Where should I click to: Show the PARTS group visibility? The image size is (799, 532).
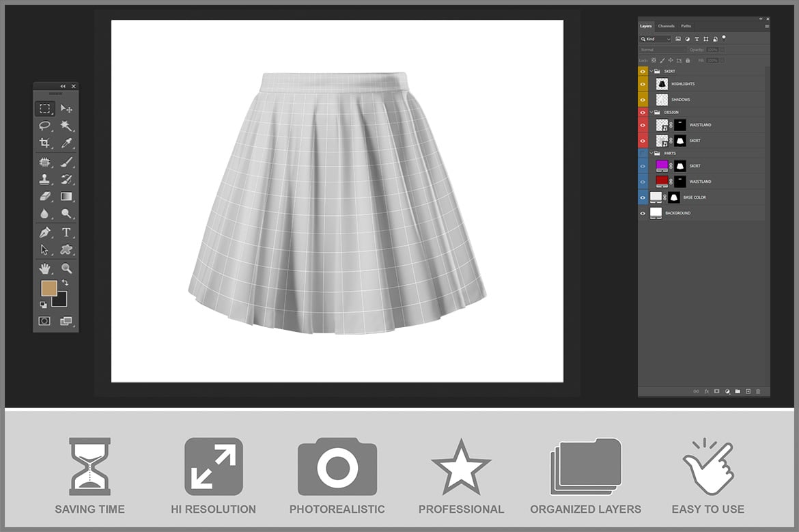643,153
